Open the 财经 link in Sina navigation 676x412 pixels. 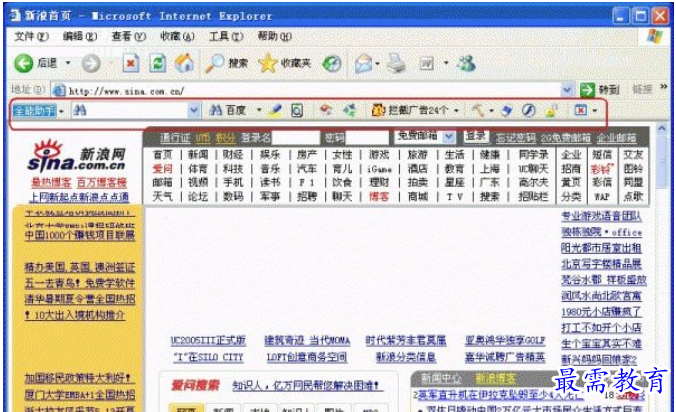pos(233,155)
